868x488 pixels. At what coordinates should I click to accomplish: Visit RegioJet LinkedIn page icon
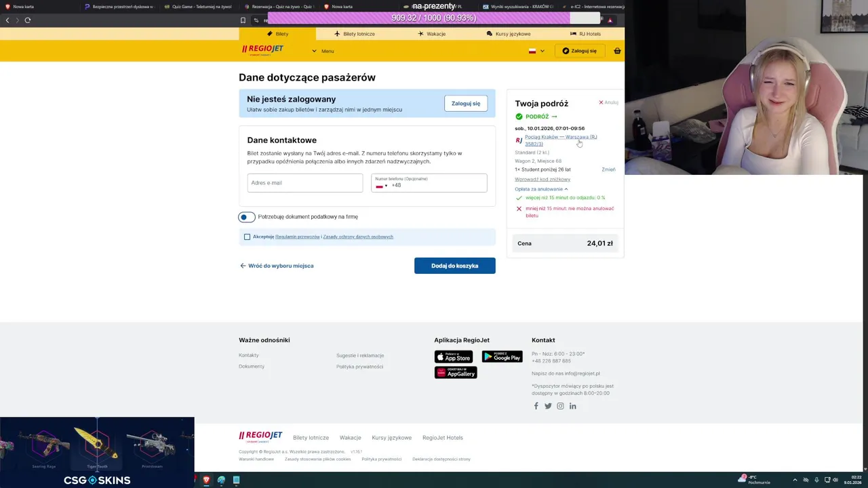(x=573, y=406)
